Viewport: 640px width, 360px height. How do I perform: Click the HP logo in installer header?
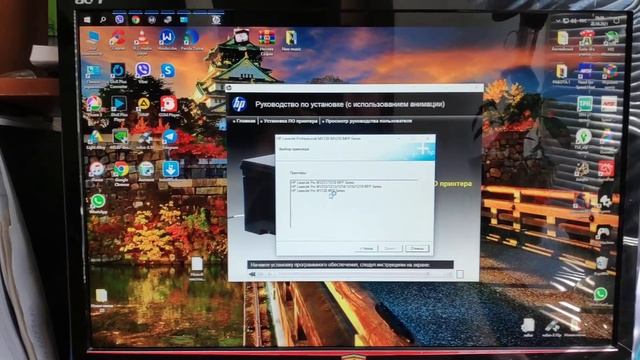239,104
